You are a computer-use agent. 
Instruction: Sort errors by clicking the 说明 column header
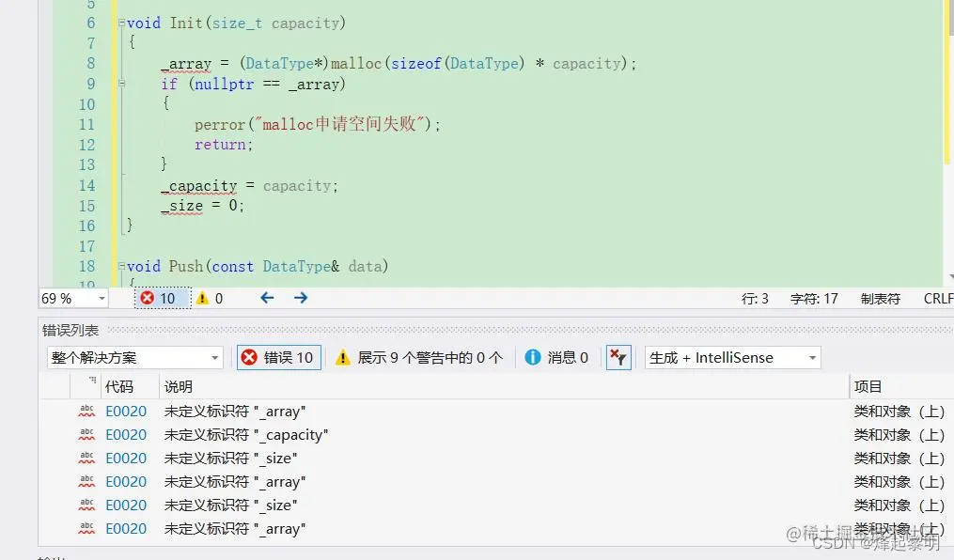[x=178, y=387]
